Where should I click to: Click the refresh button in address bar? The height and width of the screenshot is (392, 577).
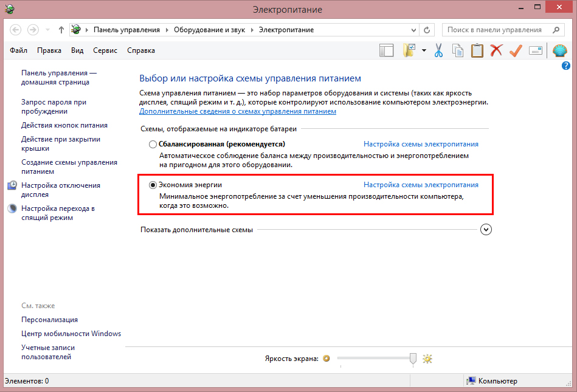(x=427, y=30)
